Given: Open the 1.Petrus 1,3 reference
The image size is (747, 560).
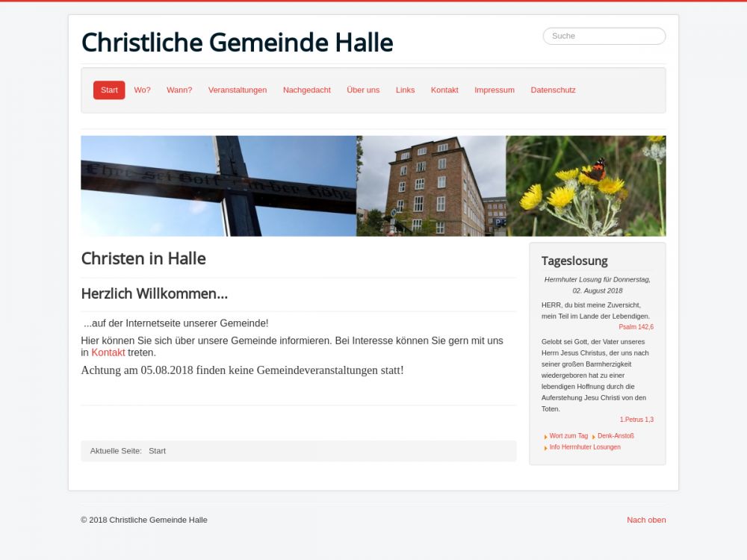Looking at the screenshot, I should (636, 420).
